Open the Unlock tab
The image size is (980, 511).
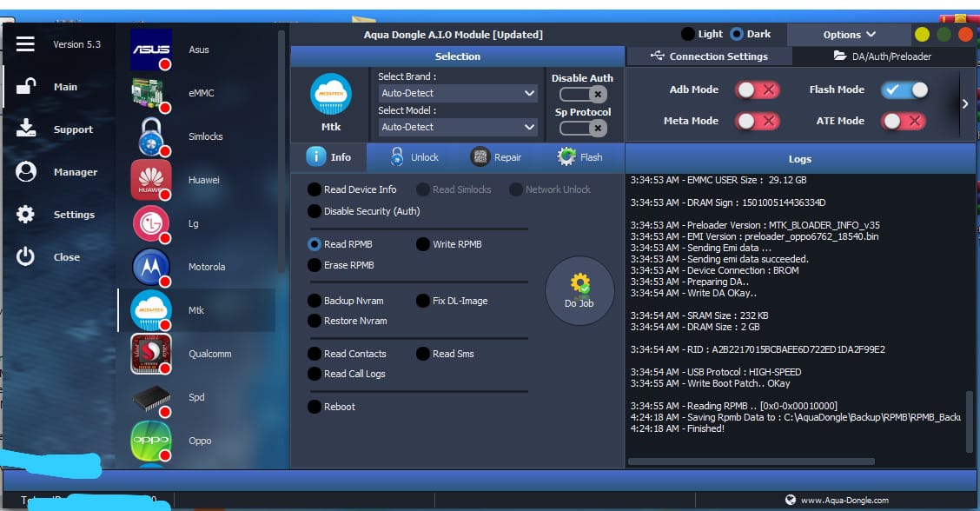414,157
